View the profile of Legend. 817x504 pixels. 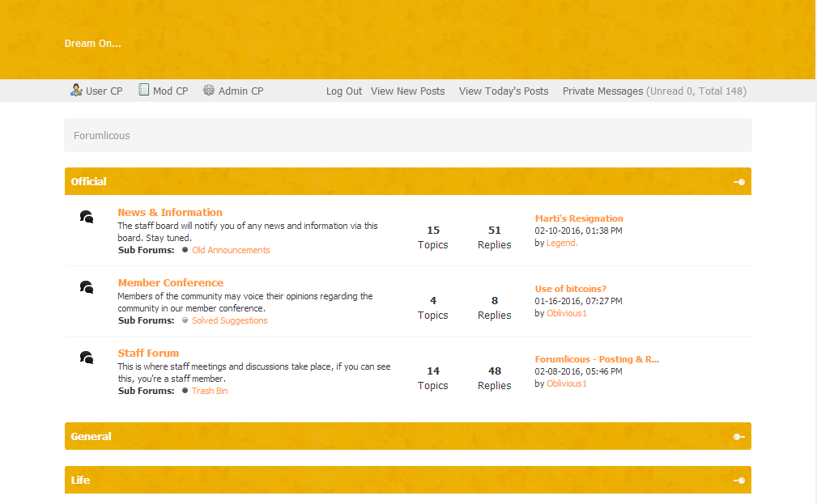coord(562,243)
